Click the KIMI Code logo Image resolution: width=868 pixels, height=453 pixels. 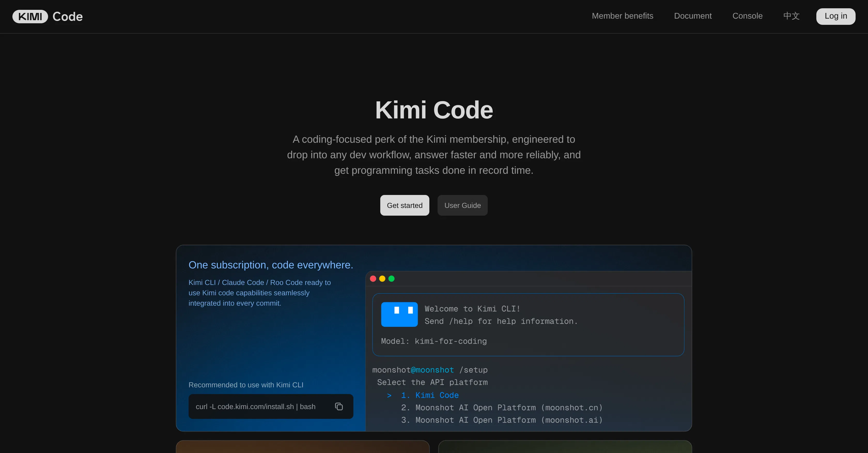click(47, 16)
